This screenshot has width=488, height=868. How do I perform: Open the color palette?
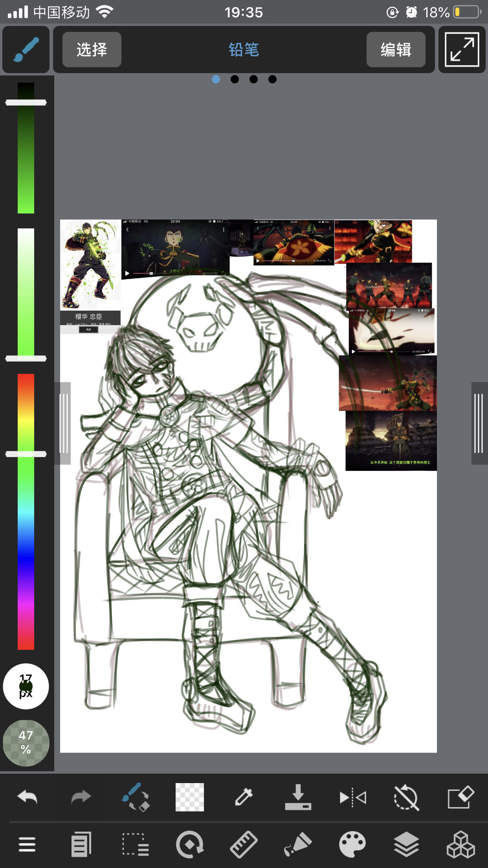[x=352, y=844]
